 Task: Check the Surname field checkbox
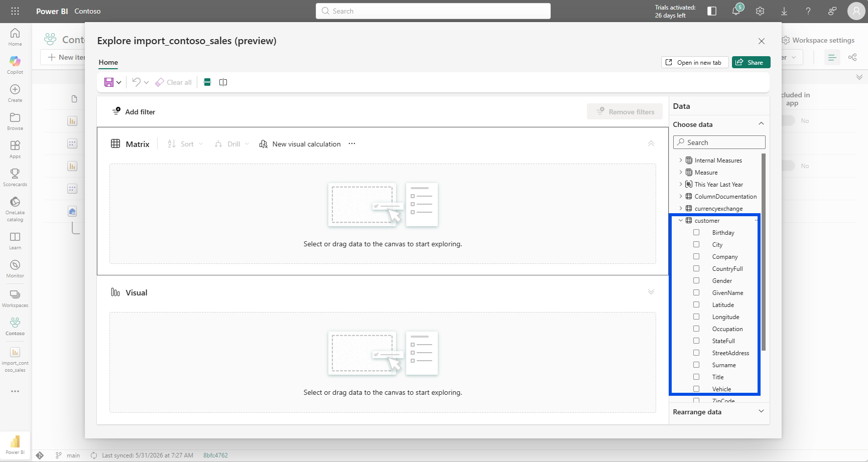coord(696,365)
